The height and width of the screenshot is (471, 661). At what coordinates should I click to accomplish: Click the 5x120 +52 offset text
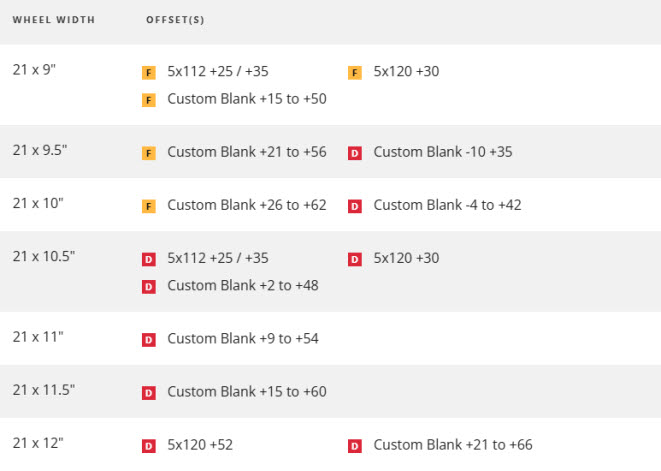coord(200,445)
